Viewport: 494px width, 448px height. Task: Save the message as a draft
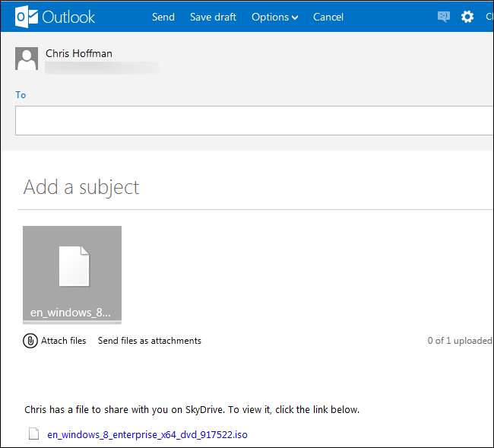coord(213,17)
